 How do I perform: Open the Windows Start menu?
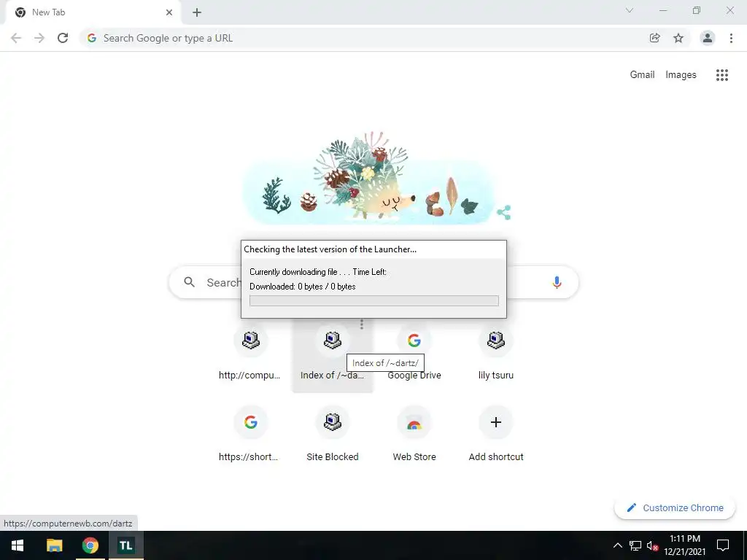[18, 545]
